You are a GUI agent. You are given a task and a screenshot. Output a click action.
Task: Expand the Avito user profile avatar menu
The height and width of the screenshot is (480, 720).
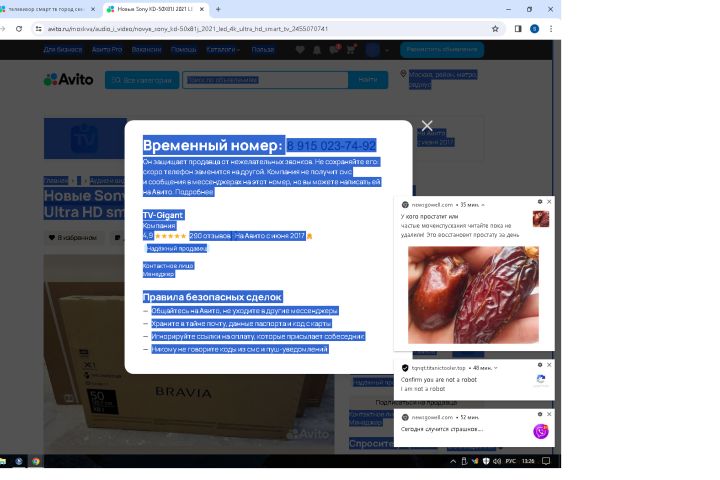(377, 50)
